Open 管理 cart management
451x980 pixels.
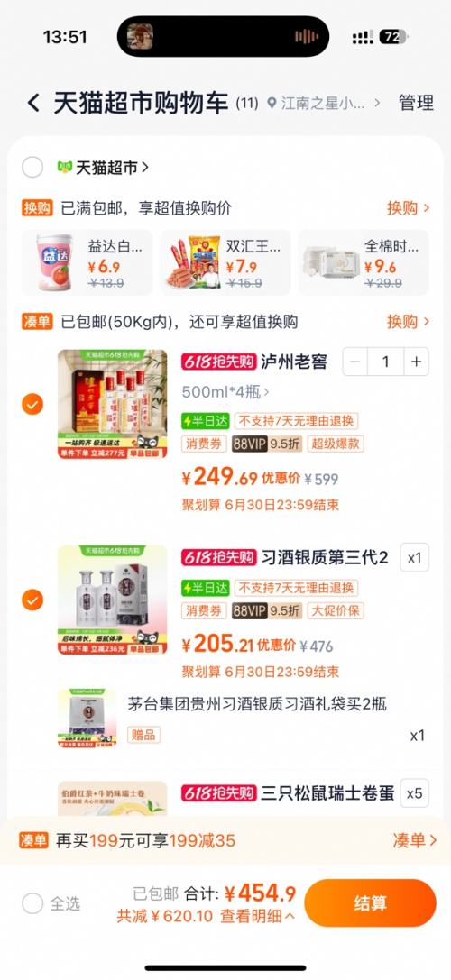pos(416,103)
